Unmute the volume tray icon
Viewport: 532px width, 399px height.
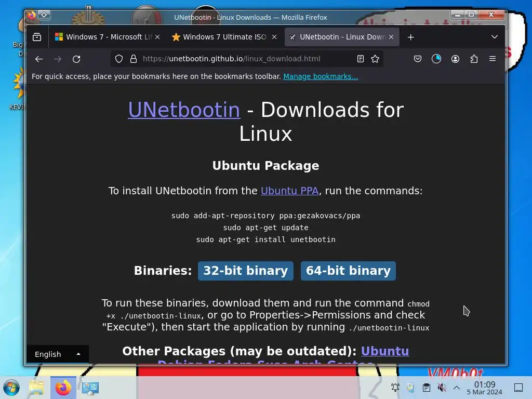(x=442, y=388)
